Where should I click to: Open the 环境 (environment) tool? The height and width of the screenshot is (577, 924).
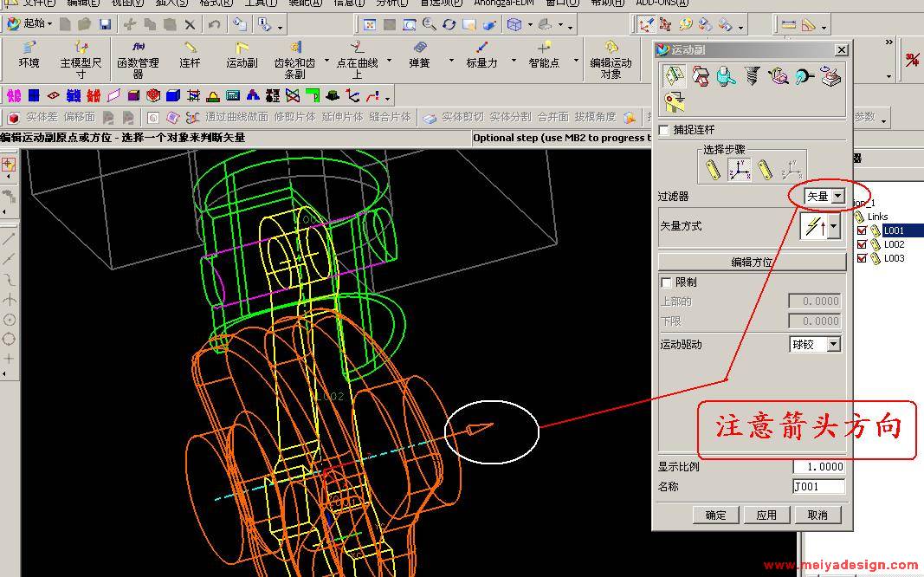29,56
